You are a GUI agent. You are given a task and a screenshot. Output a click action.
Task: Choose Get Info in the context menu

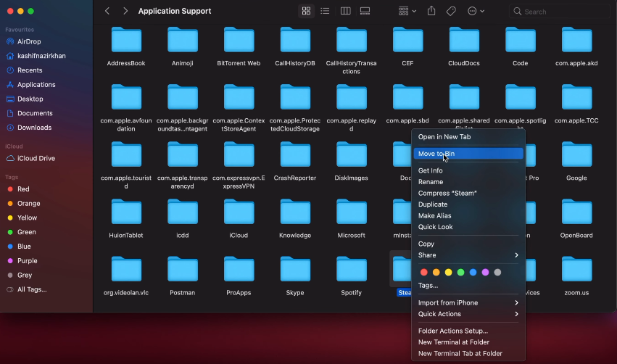[430, 171]
